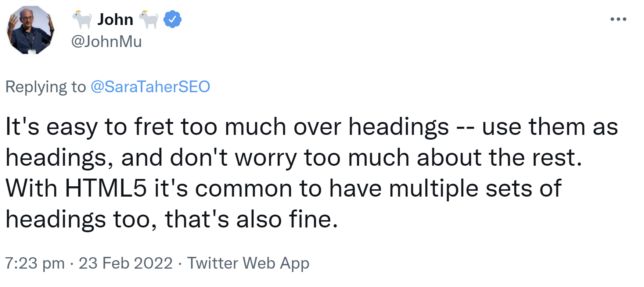Screen dimensions: 644x287
Task: Click the phrase "multiple sets of"
Action: (x=475, y=189)
